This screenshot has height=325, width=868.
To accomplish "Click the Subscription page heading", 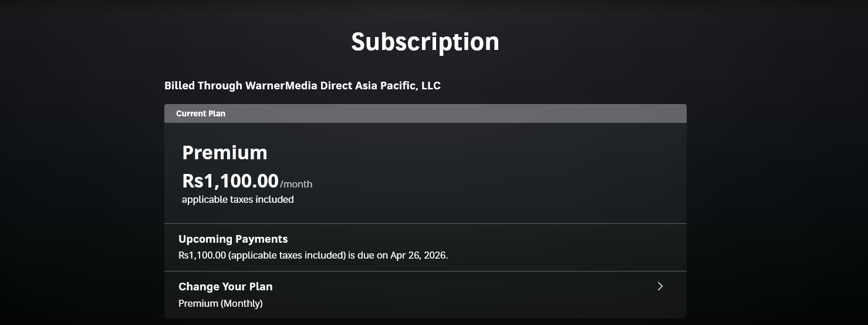I will coord(425,42).
